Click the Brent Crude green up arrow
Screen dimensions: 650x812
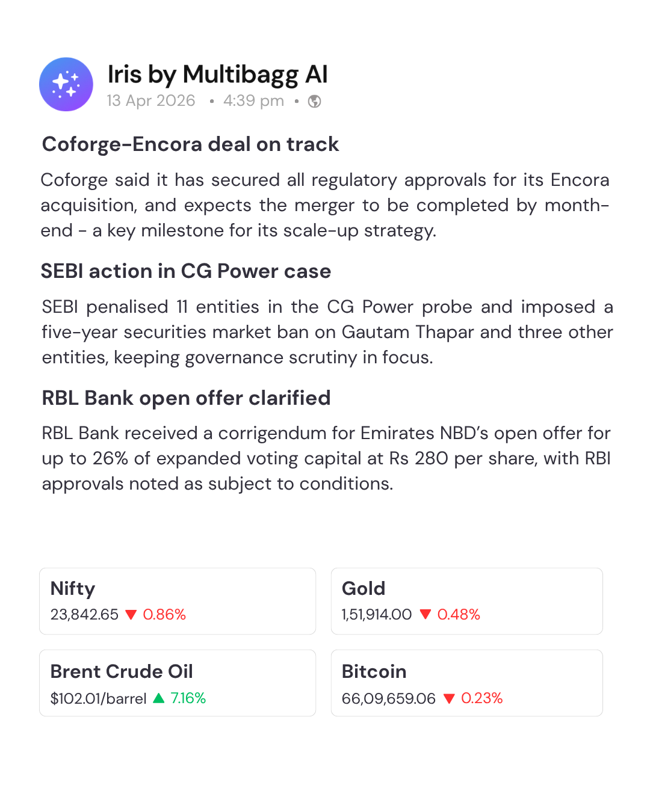click(x=159, y=698)
